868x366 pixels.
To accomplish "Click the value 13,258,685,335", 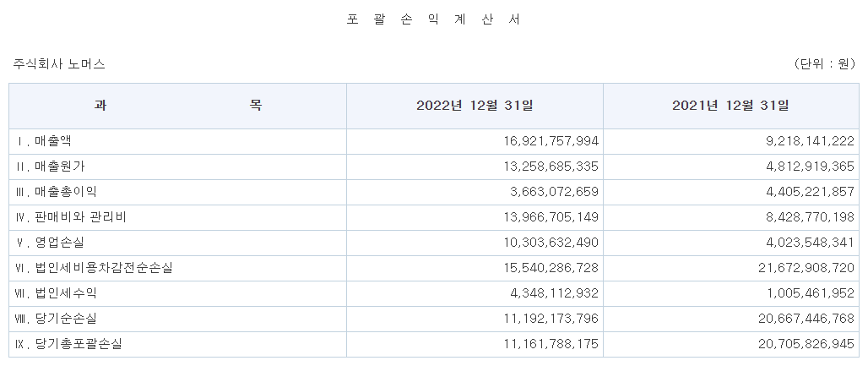I will 551,167.
